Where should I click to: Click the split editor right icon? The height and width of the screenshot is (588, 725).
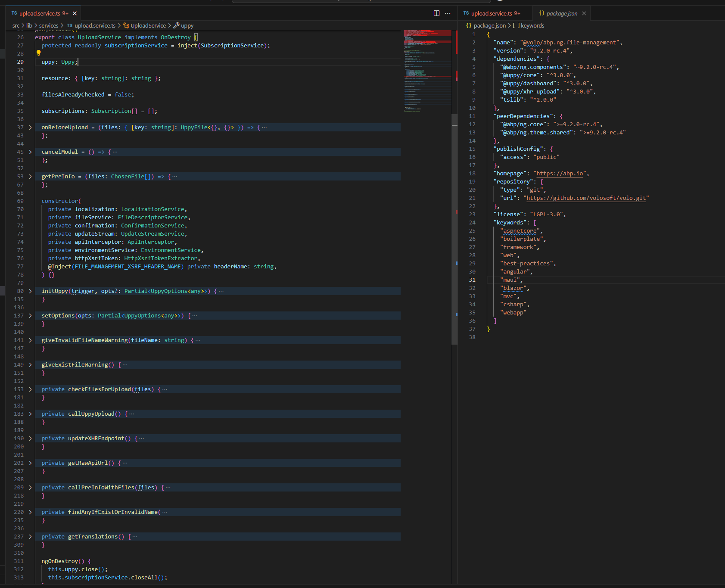[436, 13]
